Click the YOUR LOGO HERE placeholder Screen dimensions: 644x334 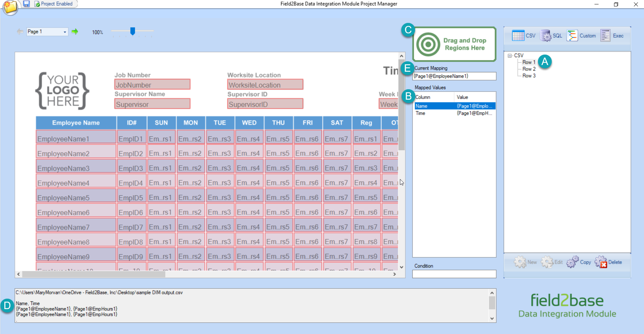[62, 91]
